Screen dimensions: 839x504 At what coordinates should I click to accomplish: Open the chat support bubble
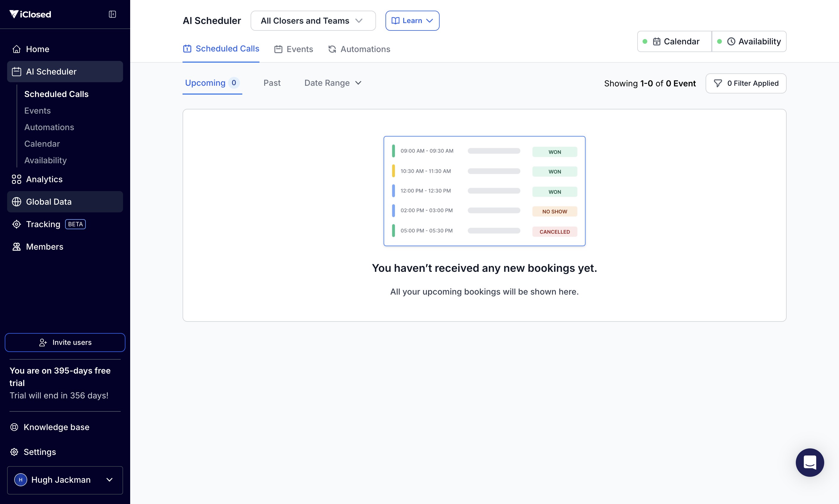click(809, 463)
